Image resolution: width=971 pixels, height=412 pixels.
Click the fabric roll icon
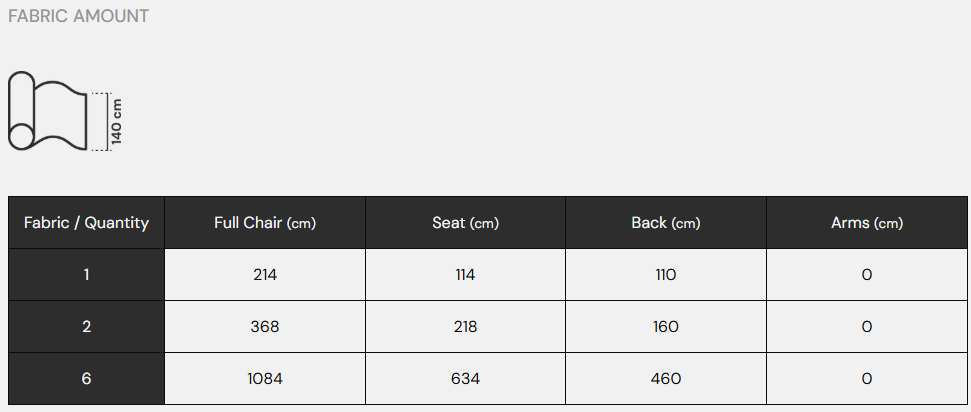[x=48, y=112]
